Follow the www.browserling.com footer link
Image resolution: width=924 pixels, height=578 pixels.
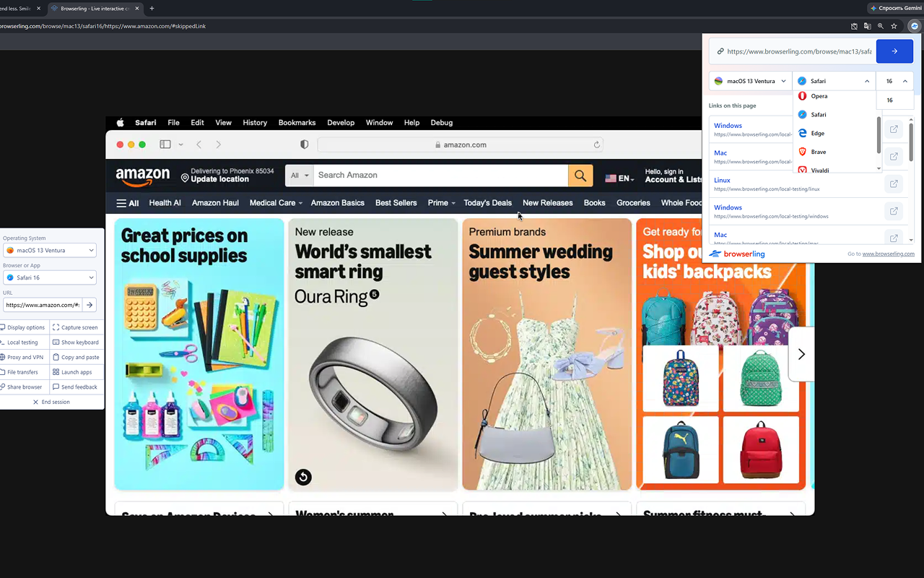coord(888,254)
